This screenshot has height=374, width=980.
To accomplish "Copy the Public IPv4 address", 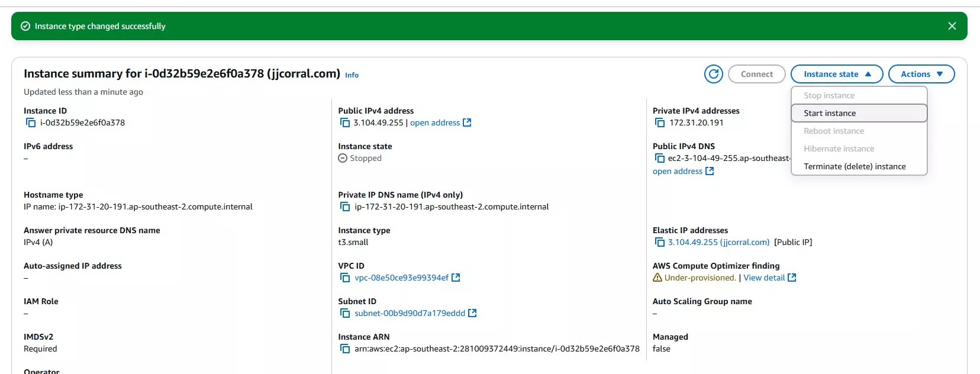I will 345,123.
